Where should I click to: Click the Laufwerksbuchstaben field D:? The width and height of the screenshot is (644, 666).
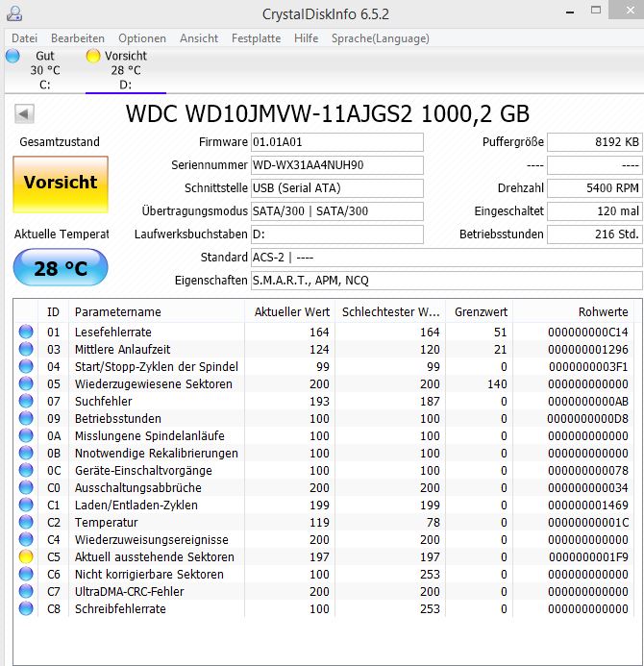click(x=336, y=234)
